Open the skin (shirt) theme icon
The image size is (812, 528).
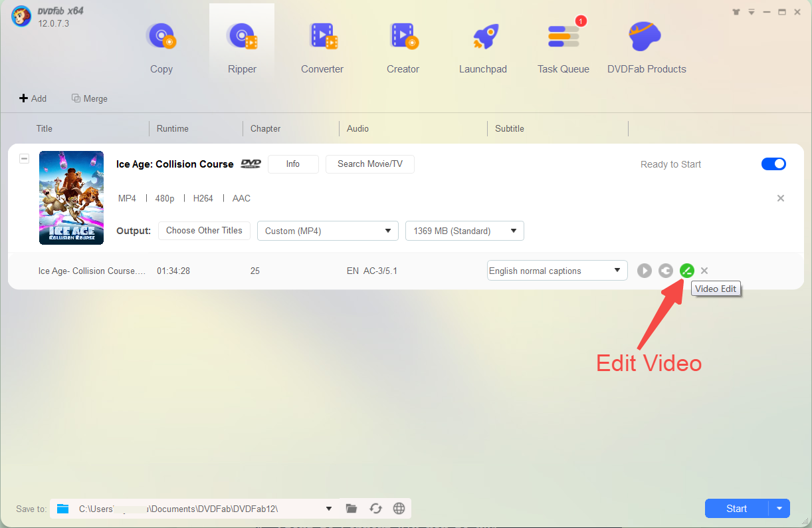(x=736, y=12)
